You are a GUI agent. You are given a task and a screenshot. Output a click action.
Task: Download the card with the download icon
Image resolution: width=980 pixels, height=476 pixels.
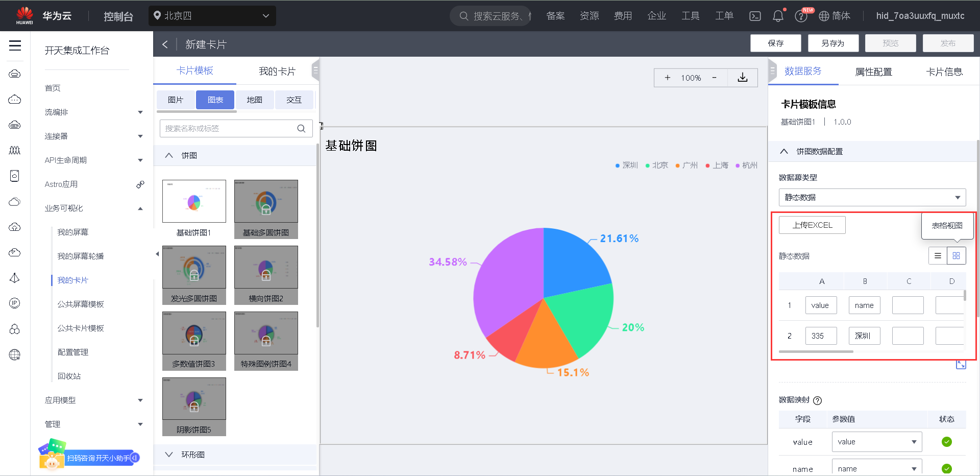[743, 78]
